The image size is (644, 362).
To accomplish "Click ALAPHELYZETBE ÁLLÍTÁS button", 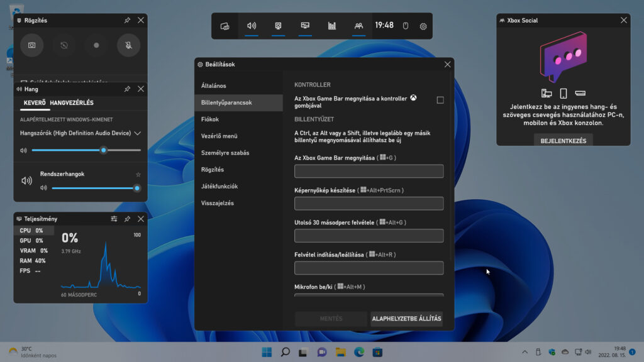I will [x=407, y=319].
